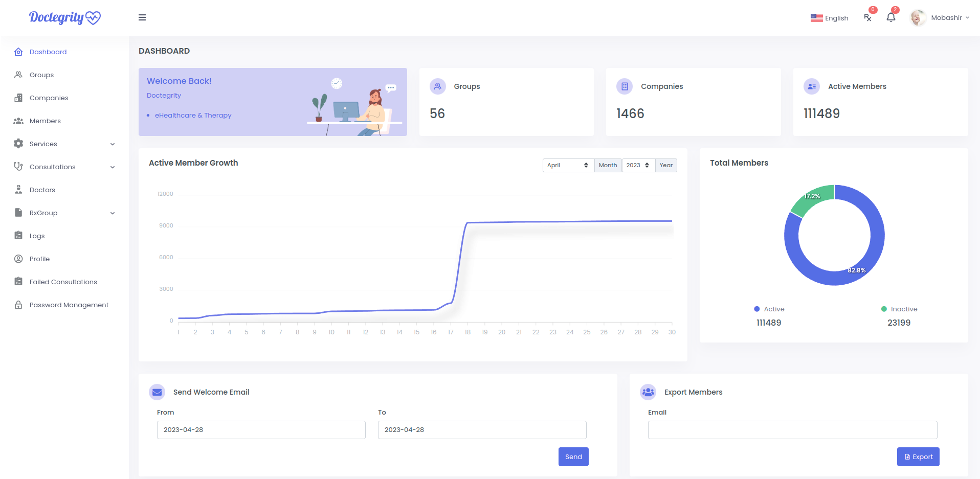This screenshot has width=980, height=479.
Task: Click the US flag language icon
Action: 816,18
